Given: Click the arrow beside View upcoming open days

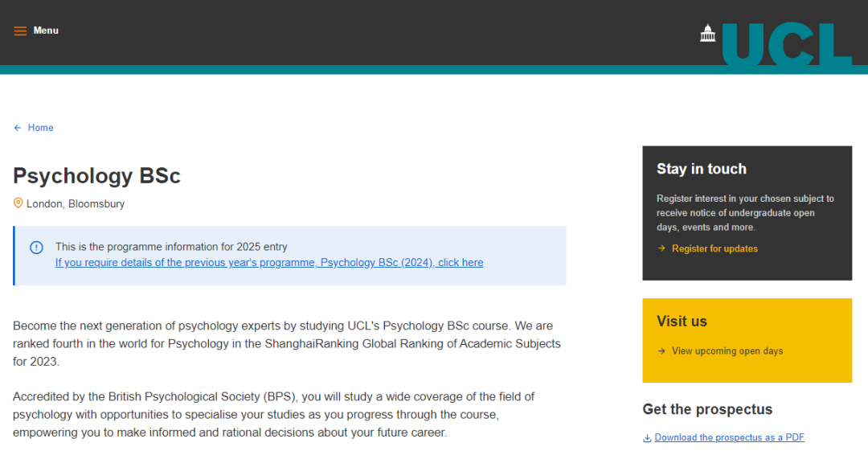Looking at the screenshot, I should (661, 351).
